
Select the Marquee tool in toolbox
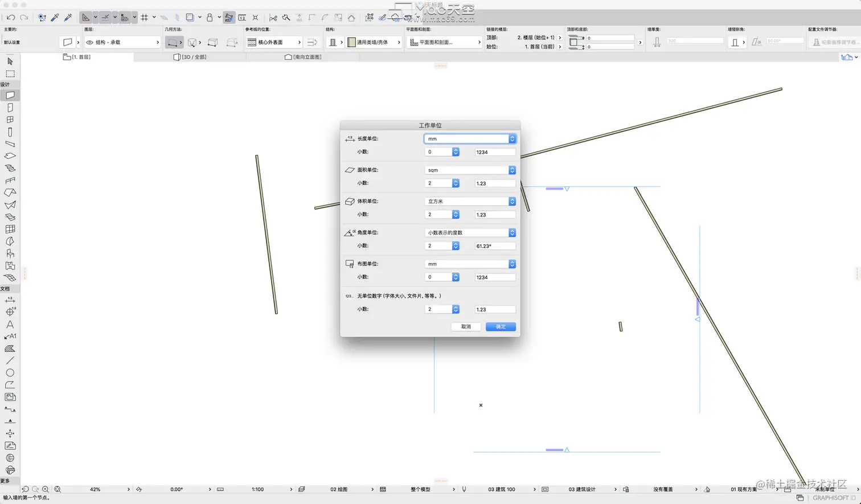(10, 73)
